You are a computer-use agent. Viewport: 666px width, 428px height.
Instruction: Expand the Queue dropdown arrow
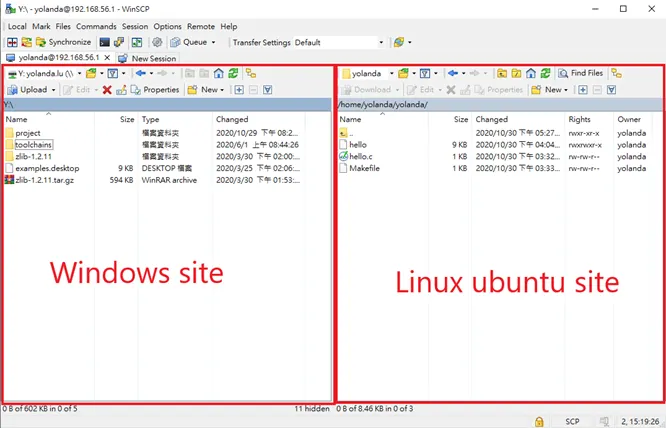click(213, 42)
